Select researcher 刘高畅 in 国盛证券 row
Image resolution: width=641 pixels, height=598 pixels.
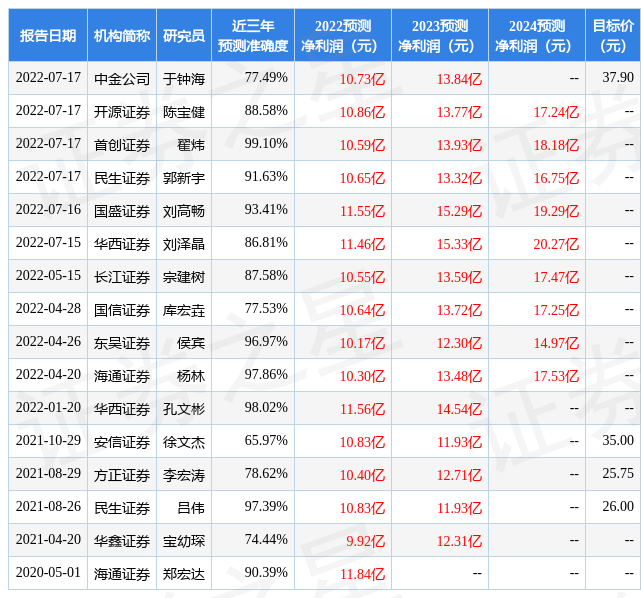184,211
